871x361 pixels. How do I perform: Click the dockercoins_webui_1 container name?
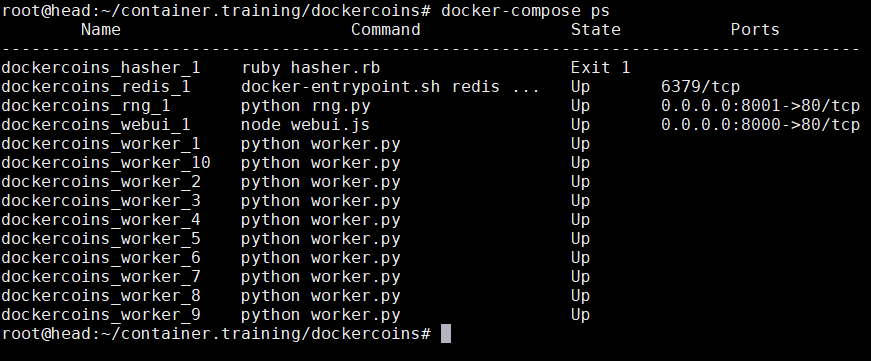tap(96, 125)
